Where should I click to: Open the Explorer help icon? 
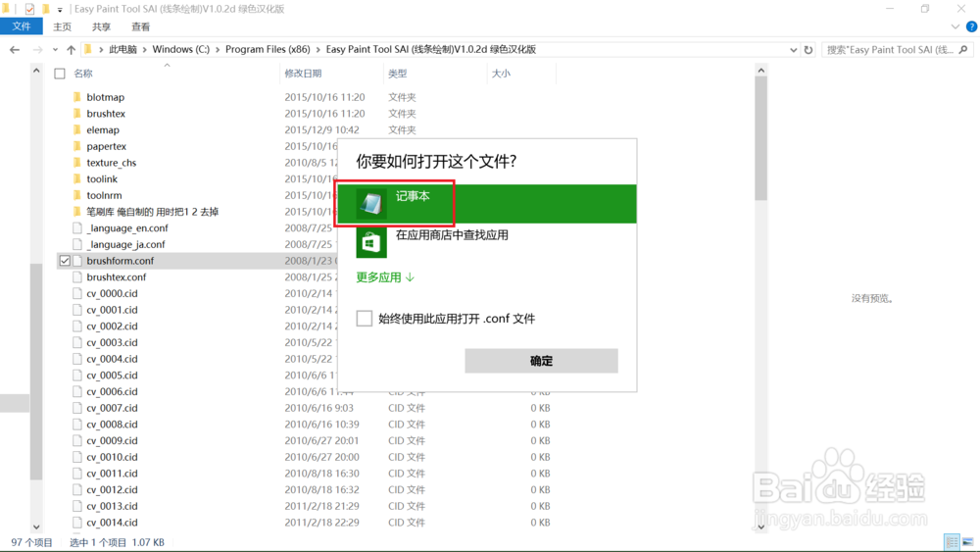point(971,26)
